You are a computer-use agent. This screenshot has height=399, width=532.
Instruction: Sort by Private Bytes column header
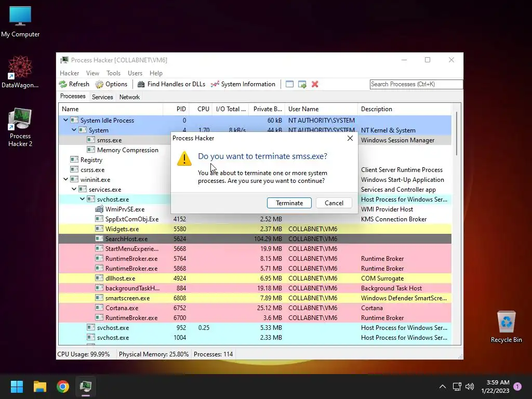coord(268,109)
